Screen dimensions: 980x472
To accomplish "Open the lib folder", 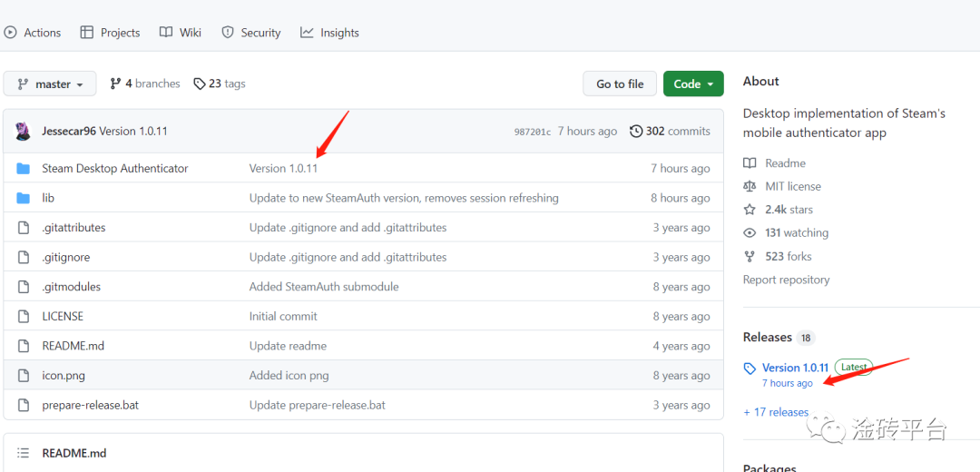I will pyautogui.click(x=48, y=198).
